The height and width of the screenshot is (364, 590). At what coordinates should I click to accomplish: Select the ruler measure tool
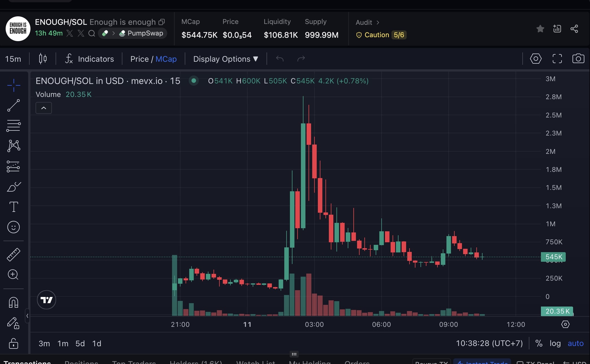point(14,254)
